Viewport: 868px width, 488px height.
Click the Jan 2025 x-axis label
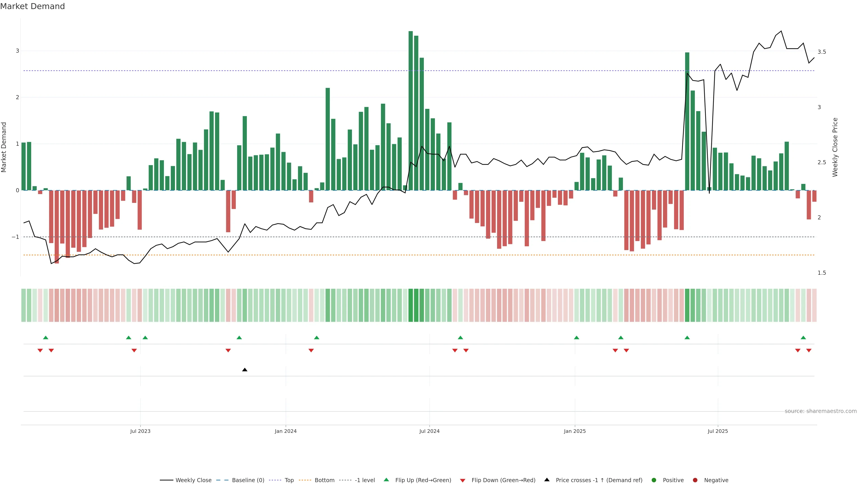pos(575,431)
